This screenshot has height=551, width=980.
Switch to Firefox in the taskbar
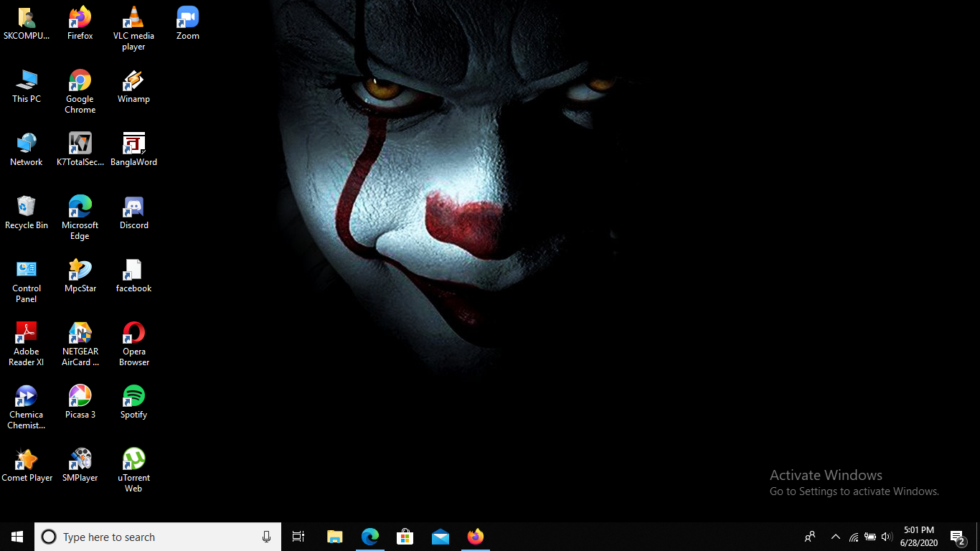pyautogui.click(x=475, y=537)
